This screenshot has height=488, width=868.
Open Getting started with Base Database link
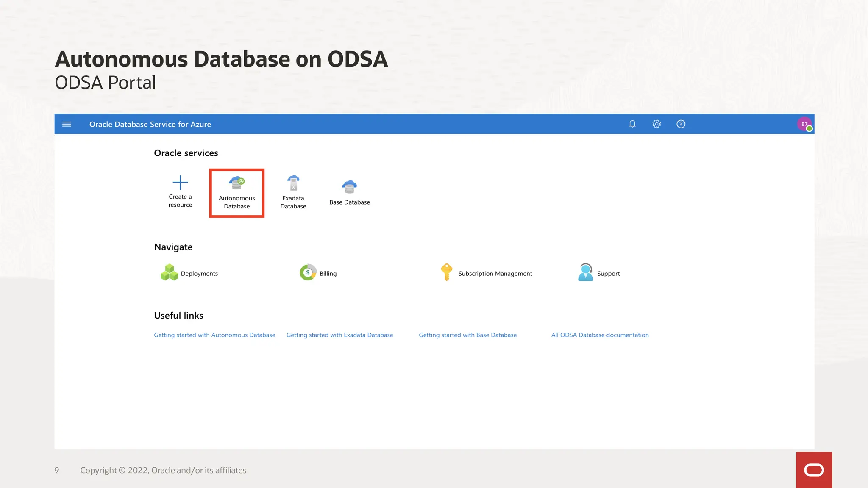(x=468, y=335)
